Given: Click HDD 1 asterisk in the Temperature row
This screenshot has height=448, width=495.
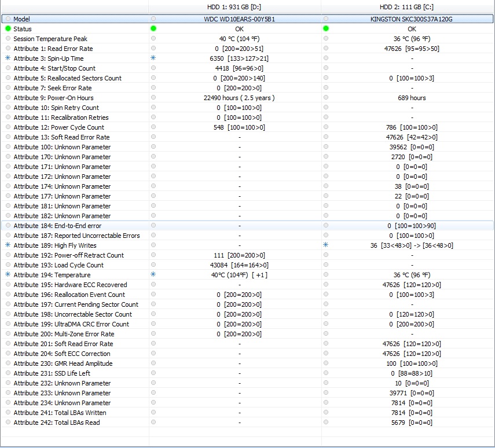Looking at the screenshot, I should click(x=153, y=275).
